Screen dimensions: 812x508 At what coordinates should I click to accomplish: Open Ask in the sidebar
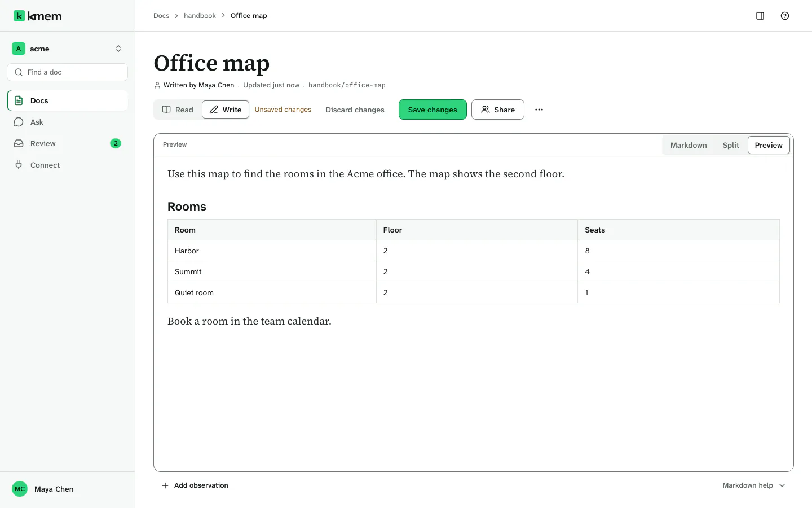click(68, 122)
